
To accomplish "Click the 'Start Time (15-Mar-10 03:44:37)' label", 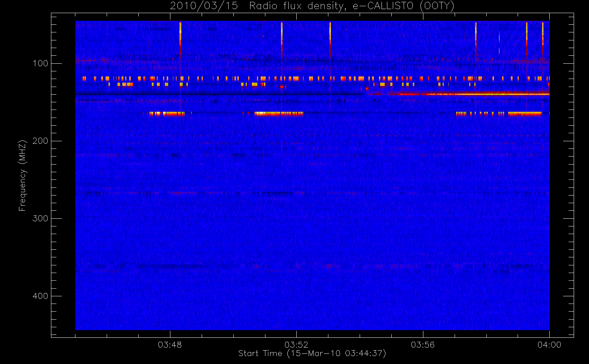I will click(x=312, y=353).
